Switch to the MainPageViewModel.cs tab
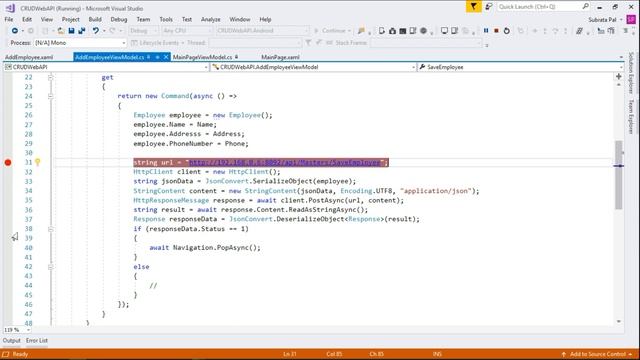The height and width of the screenshot is (360, 640). [x=202, y=57]
